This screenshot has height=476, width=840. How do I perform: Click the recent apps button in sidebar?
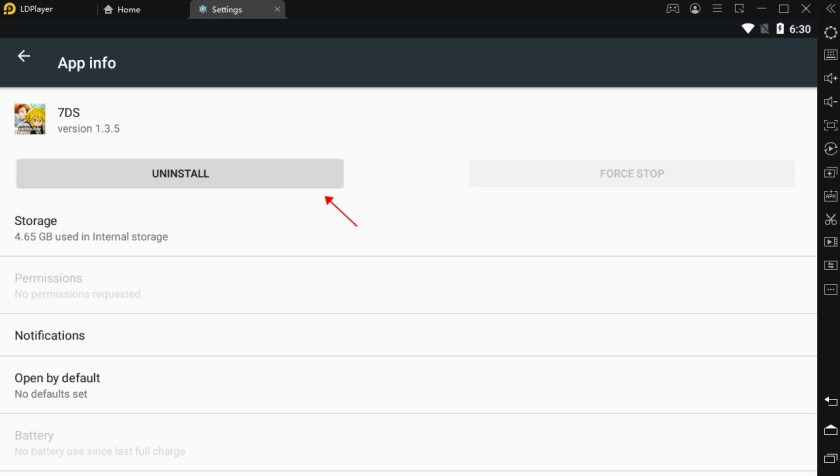tap(831, 458)
